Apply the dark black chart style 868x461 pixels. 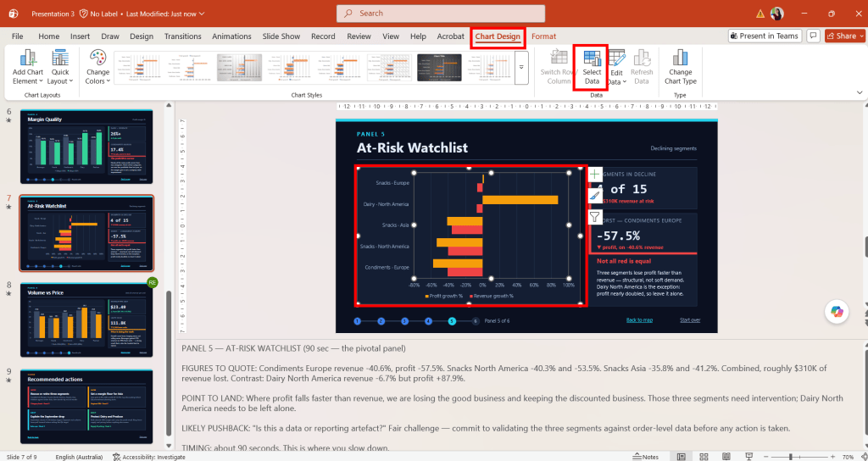[x=439, y=68]
